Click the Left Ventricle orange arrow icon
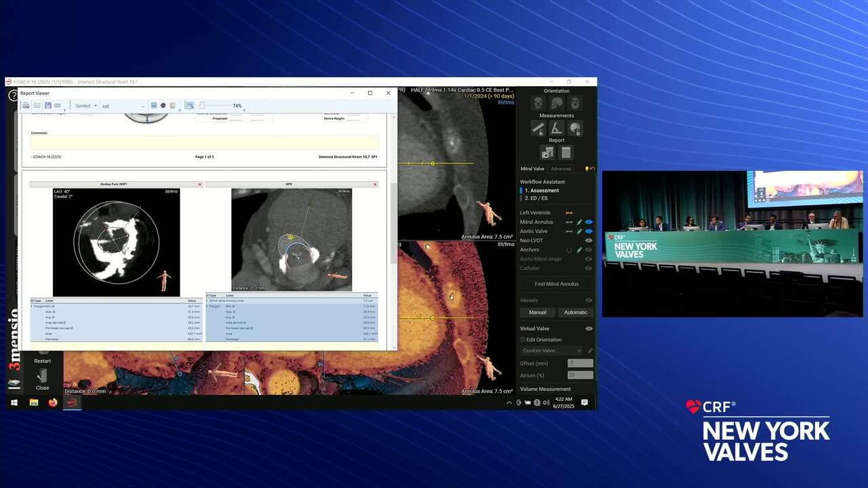 (x=570, y=213)
